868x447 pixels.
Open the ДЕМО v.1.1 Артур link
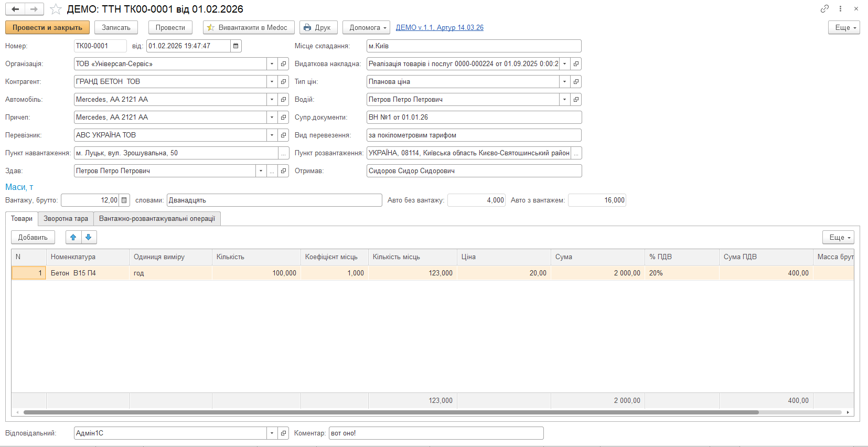point(440,28)
